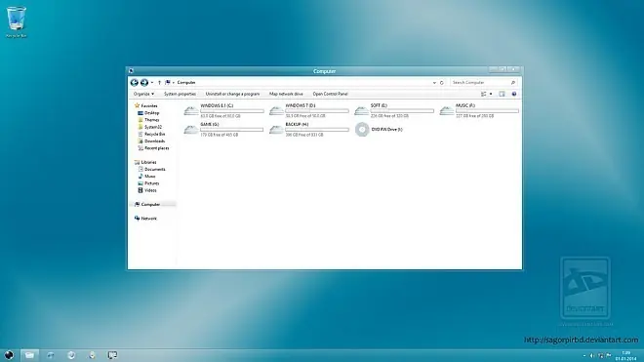Select the DVD RW Drive disc icon
The image size is (644, 362).
(362, 130)
